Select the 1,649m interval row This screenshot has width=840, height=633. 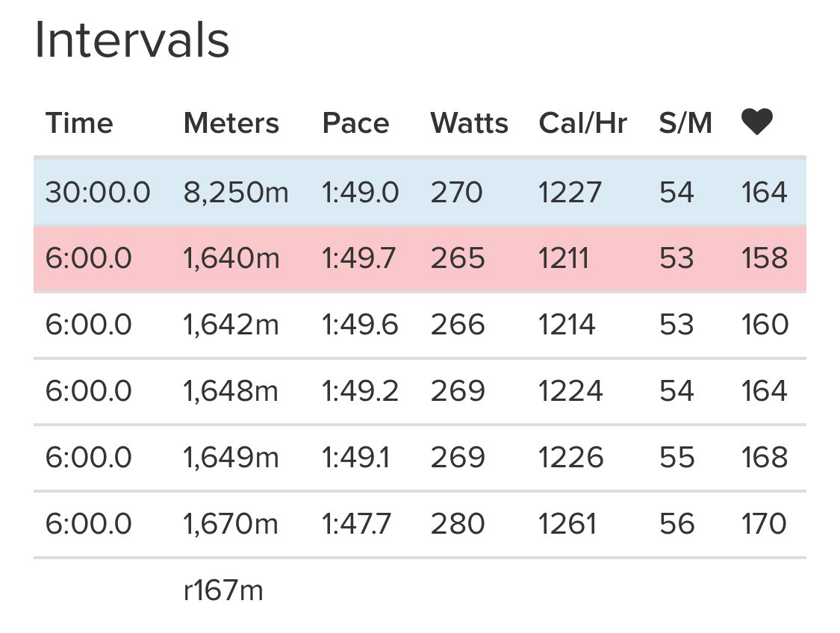pyautogui.click(x=420, y=458)
